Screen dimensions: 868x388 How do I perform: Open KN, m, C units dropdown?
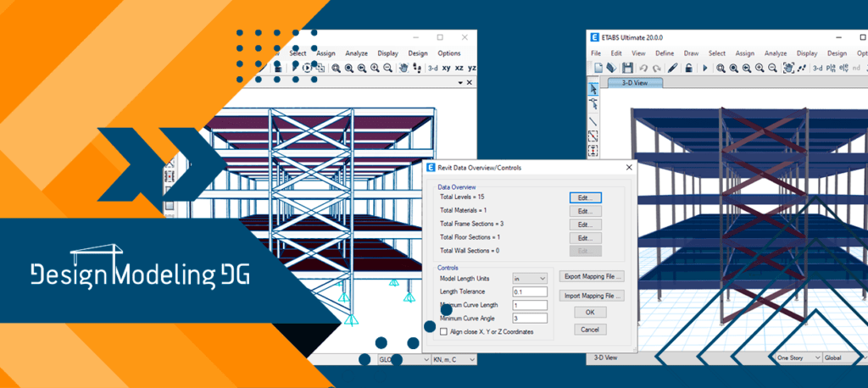[454, 360]
